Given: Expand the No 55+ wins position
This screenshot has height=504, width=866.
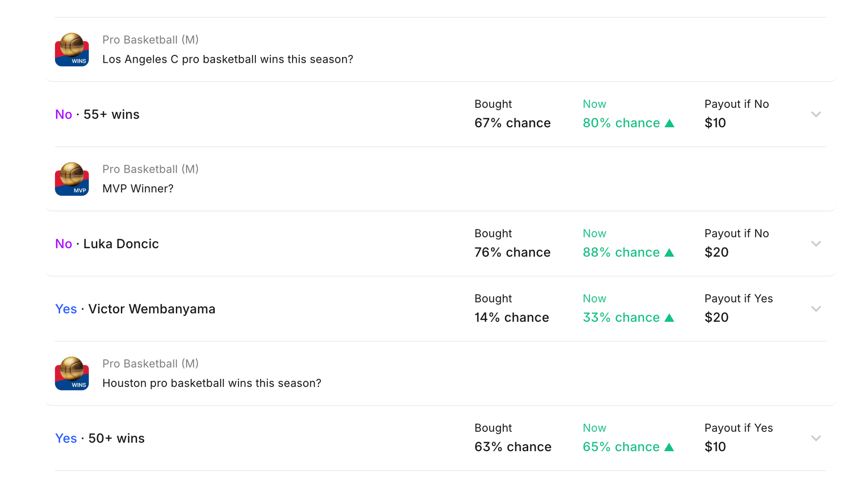Looking at the screenshot, I should [x=816, y=114].
